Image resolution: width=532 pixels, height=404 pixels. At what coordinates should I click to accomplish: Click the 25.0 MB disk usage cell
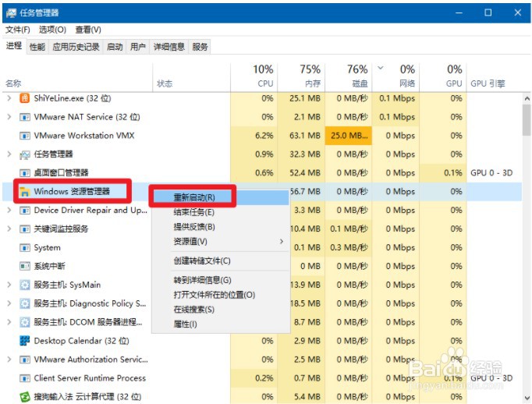pos(349,136)
